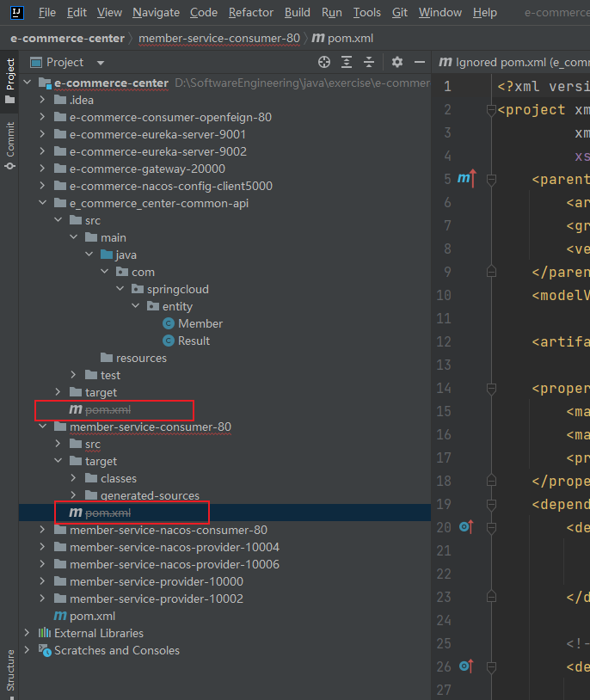Open the File menu

coord(47,13)
